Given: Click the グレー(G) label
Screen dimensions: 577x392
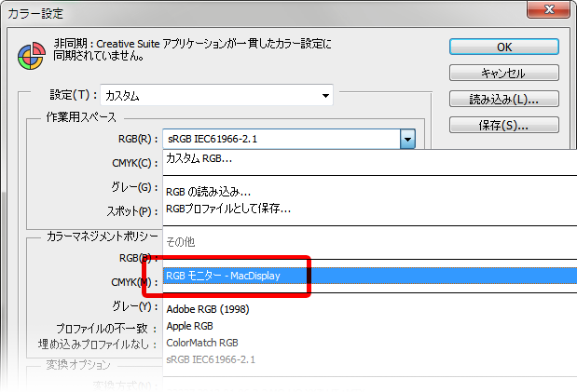Looking at the screenshot, I should click(x=134, y=187).
